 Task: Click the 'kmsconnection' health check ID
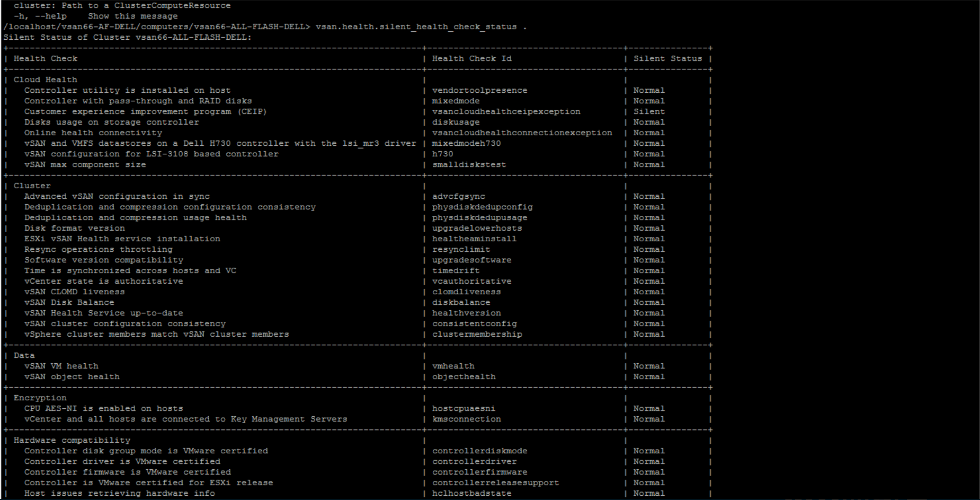466,419
